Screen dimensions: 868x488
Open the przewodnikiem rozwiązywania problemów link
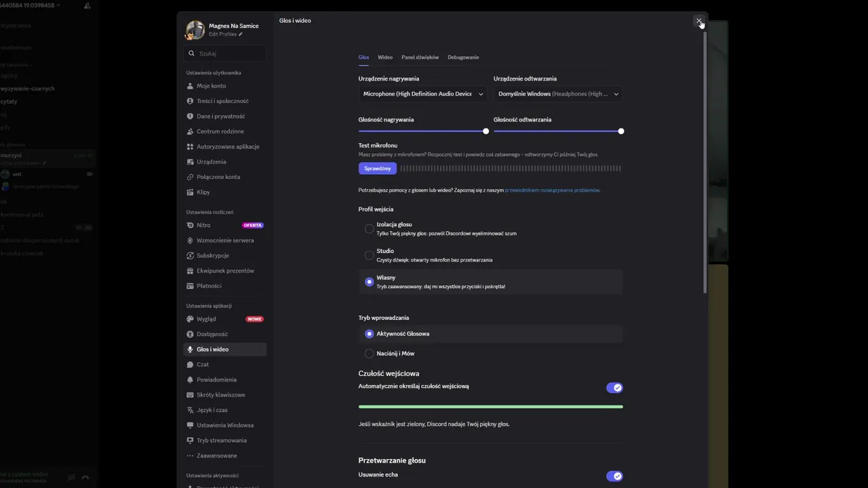(552, 190)
